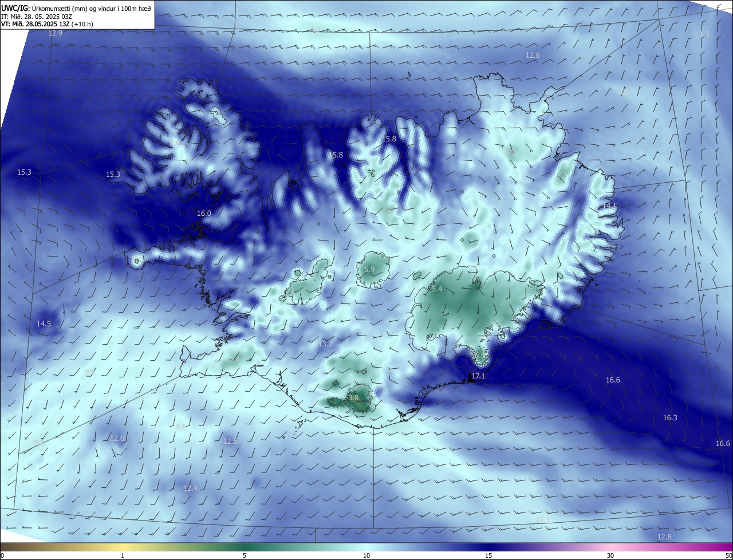The height and width of the screenshot is (560, 733).
Task: Click the 0 label on the color scale
Action: click(x=2, y=555)
